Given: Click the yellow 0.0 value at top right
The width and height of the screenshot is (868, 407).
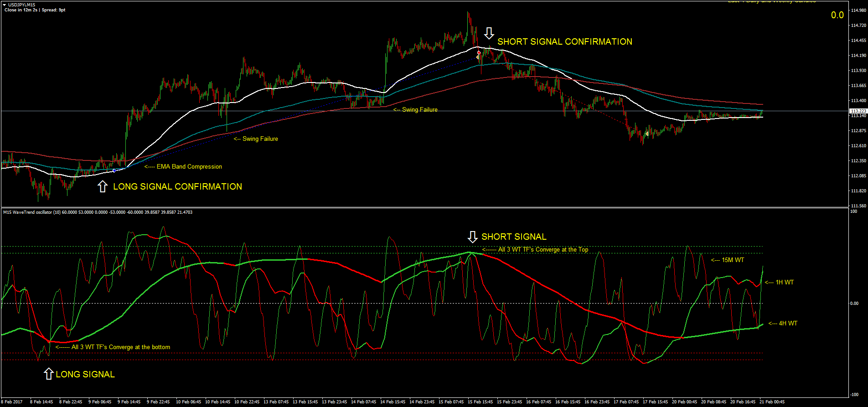Looking at the screenshot, I should point(837,15).
